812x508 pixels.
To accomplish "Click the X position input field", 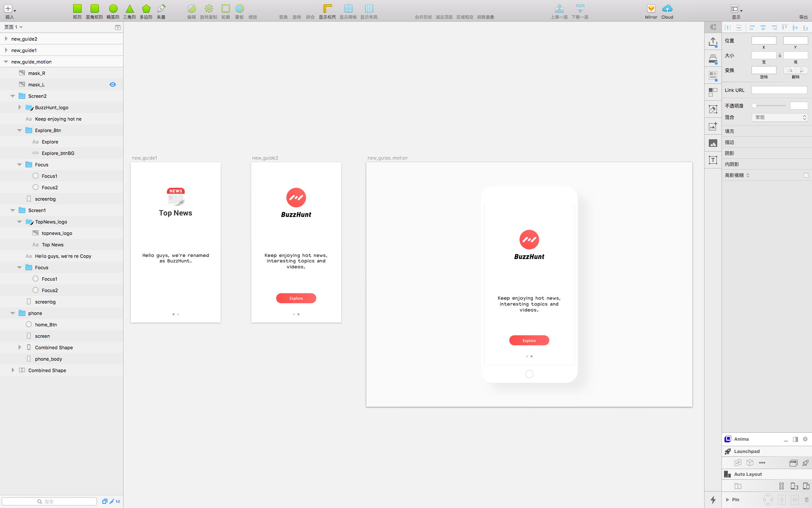I will tap(764, 41).
